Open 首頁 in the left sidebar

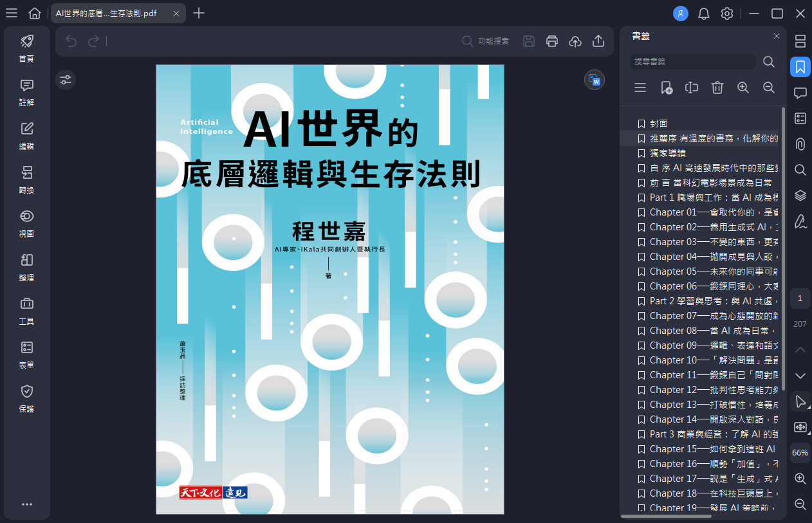click(26, 48)
